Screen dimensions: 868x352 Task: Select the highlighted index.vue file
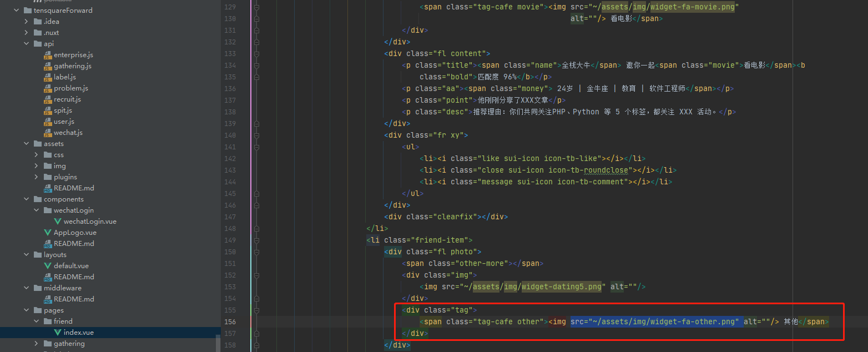pyautogui.click(x=78, y=333)
